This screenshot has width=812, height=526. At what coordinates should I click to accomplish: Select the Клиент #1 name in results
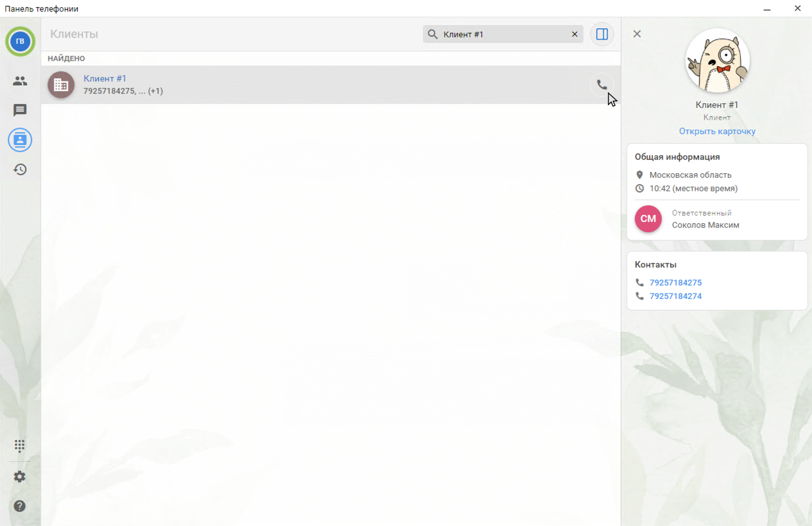click(105, 78)
